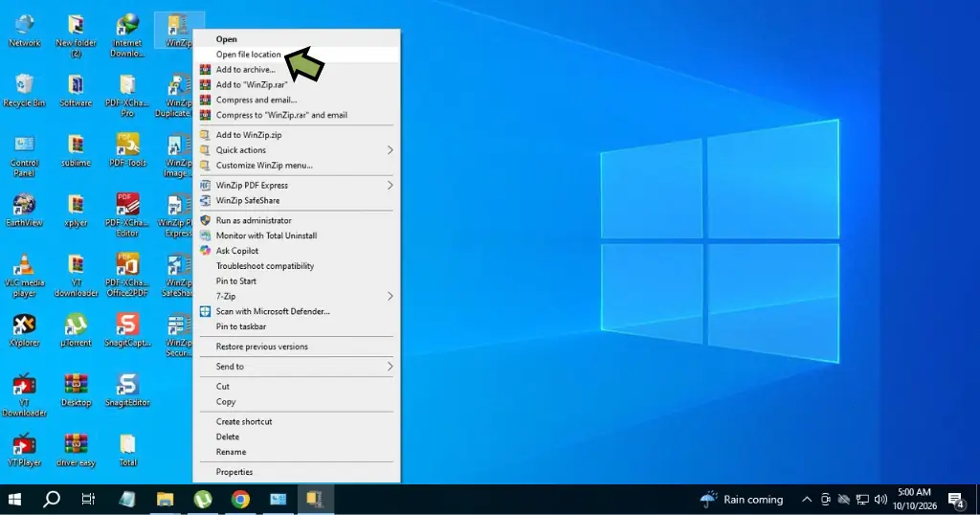Show hidden system tray icons chevron

click(807, 500)
